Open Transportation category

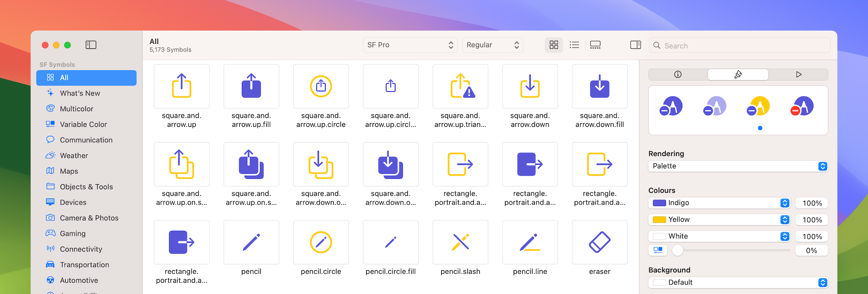pos(86,265)
